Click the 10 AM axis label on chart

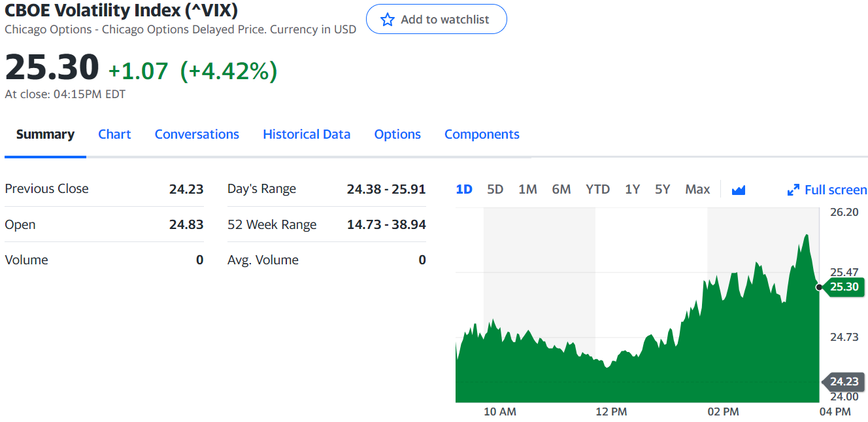coord(500,412)
